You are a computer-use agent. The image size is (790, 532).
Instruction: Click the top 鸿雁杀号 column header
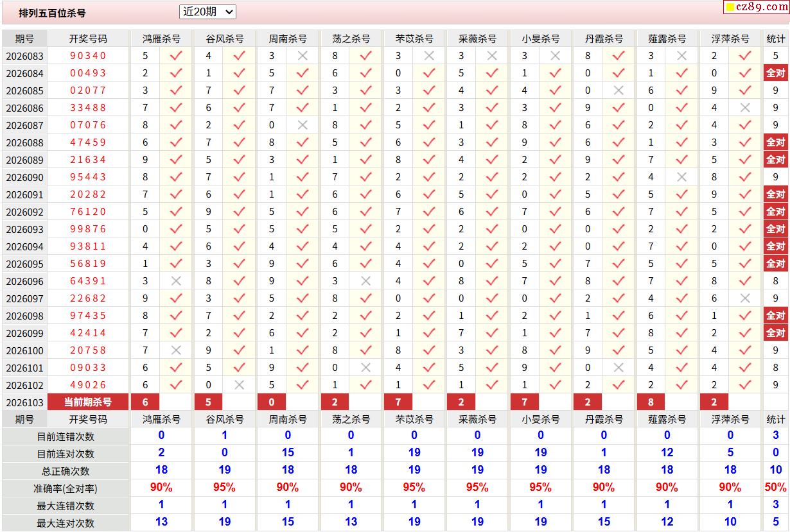click(161, 39)
